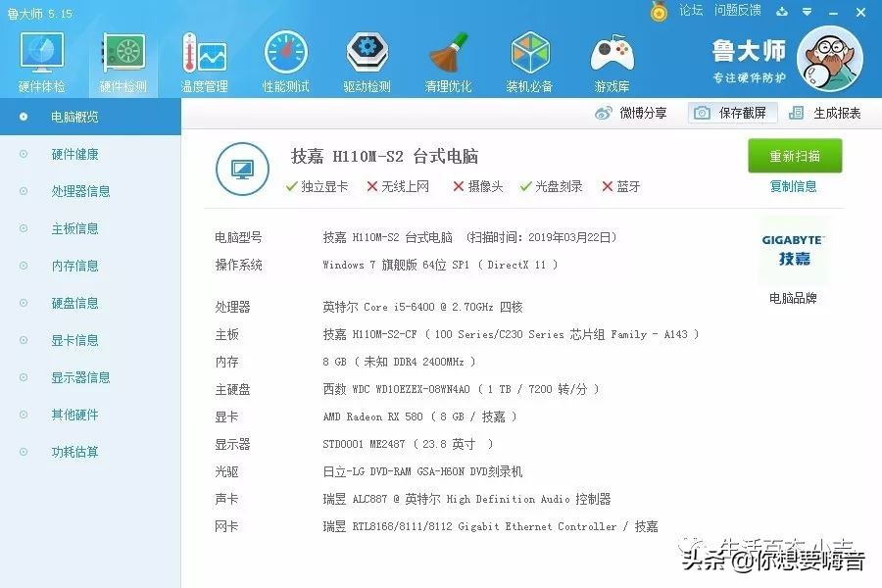Click the 复制信息 copy link
The image size is (882, 588).
tap(794, 186)
